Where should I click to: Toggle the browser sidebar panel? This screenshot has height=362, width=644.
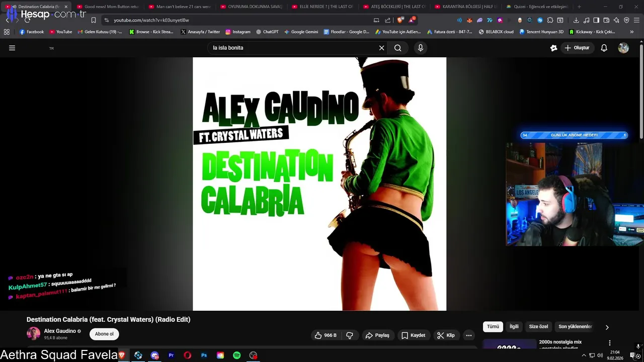(x=596, y=20)
